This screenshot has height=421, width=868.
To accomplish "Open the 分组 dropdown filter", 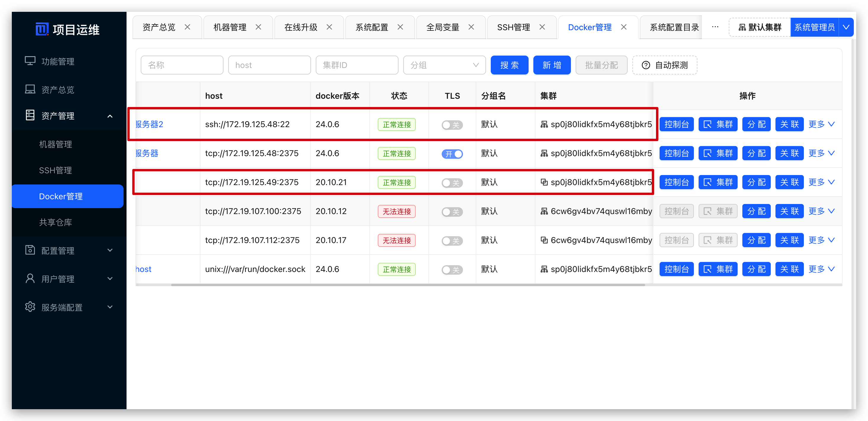I will point(444,65).
